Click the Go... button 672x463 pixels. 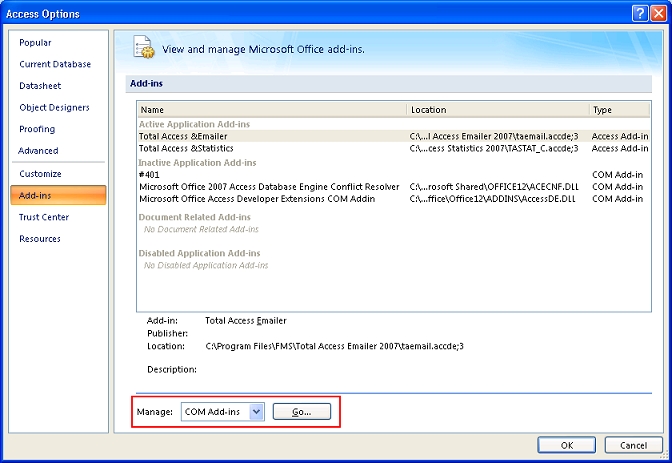click(x=302, y=412)
